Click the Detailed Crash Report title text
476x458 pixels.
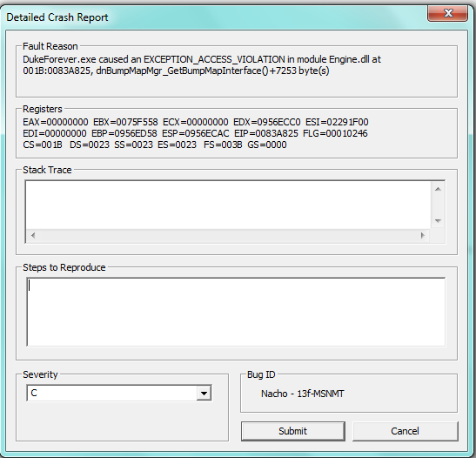[x=57, y=17]
